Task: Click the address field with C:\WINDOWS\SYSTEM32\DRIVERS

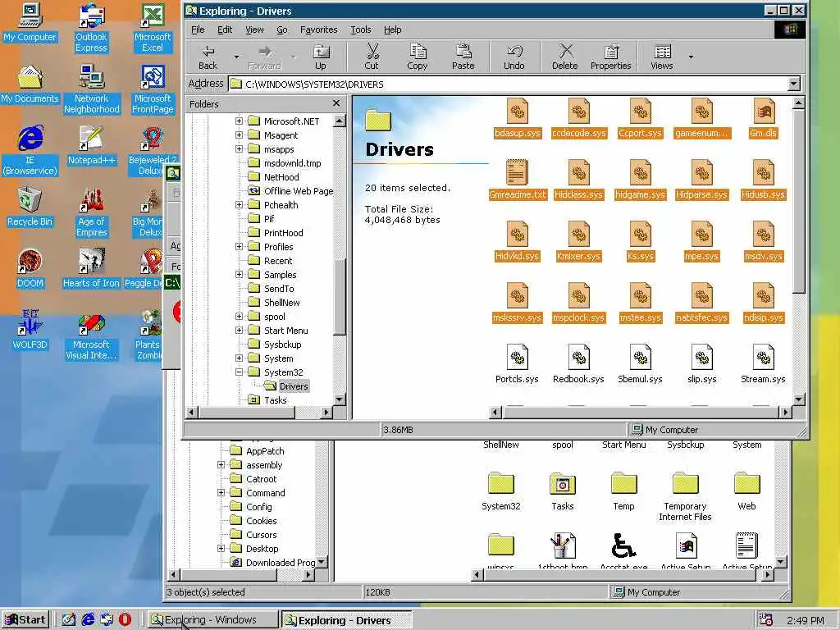Action: pyautogui.click(x=508, y=84)
